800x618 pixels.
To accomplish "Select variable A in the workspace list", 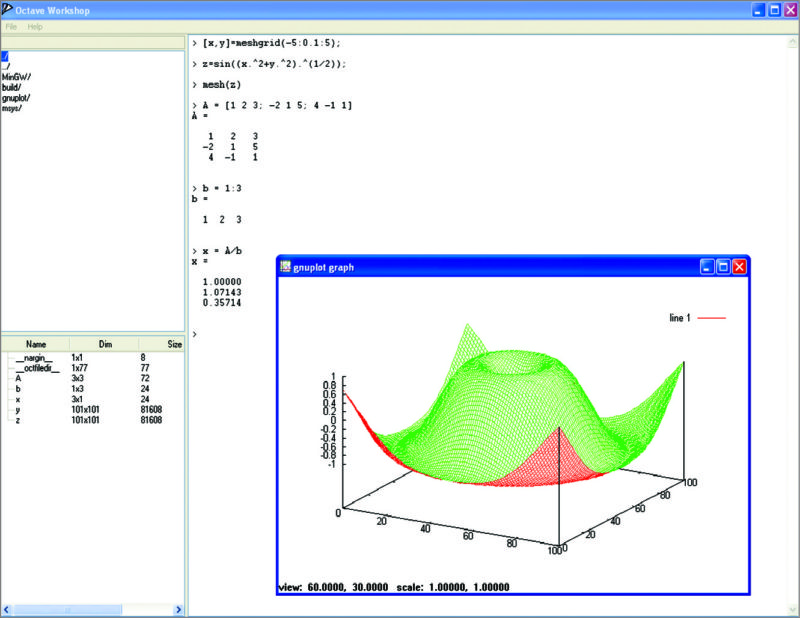I will tap(18, 378).
